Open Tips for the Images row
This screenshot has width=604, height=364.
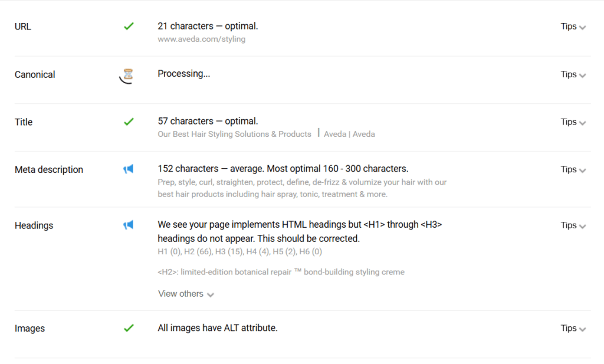pyautogui.click(x=573, y=328)
